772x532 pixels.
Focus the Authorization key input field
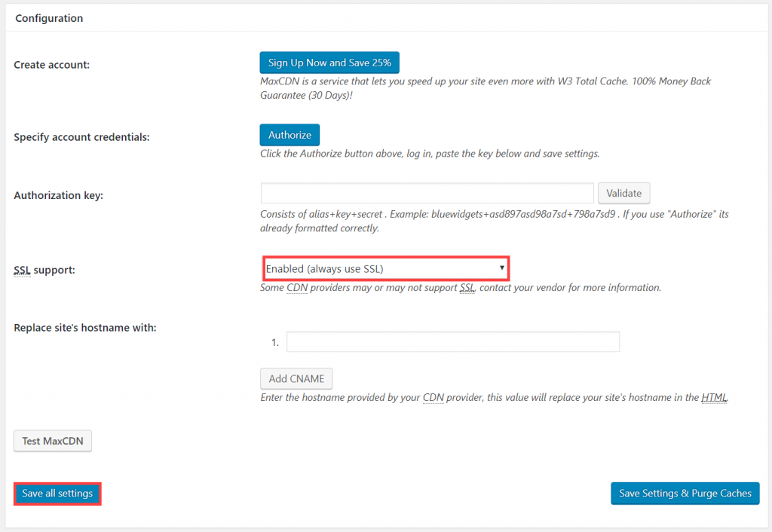click(x=426, y=193)
